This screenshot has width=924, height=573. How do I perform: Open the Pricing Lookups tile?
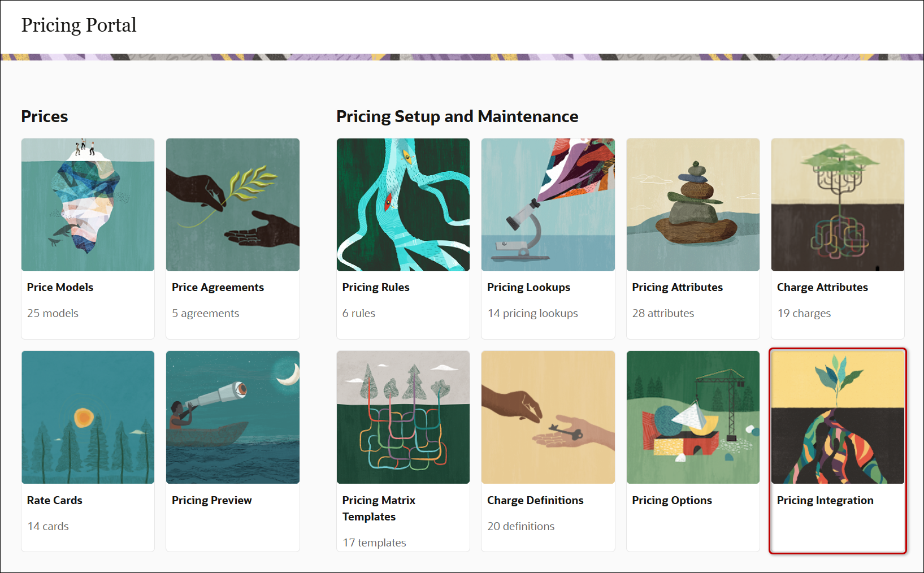[x=548, y=205]
